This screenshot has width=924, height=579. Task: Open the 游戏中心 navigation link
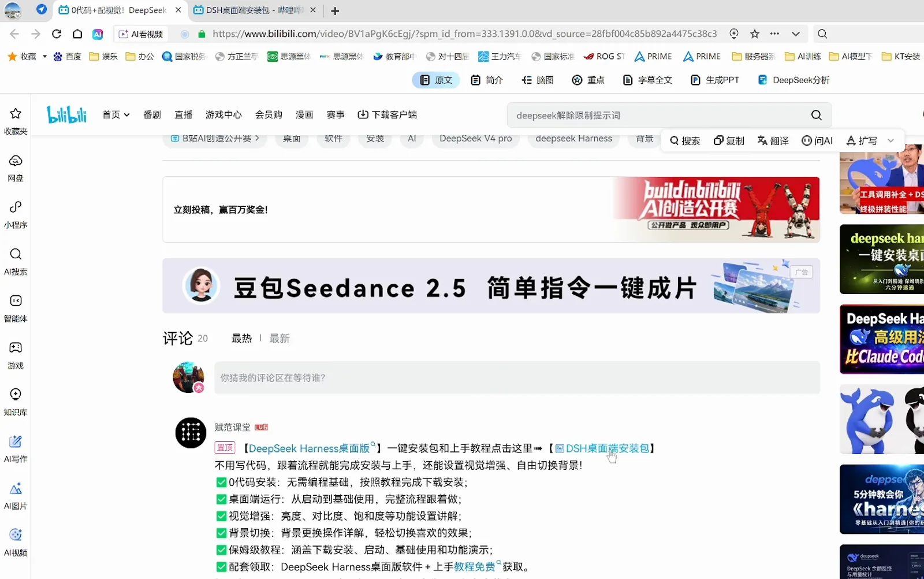pyautogui.click(x=223, y=114)
